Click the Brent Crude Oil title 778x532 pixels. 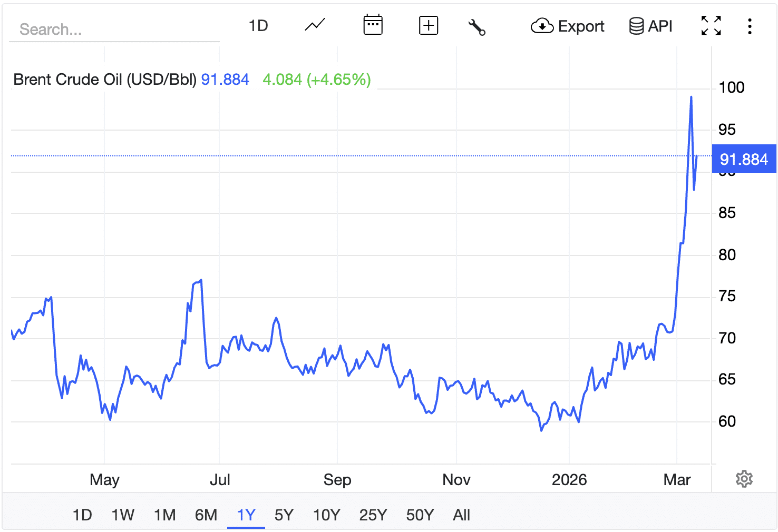point(104,79)
